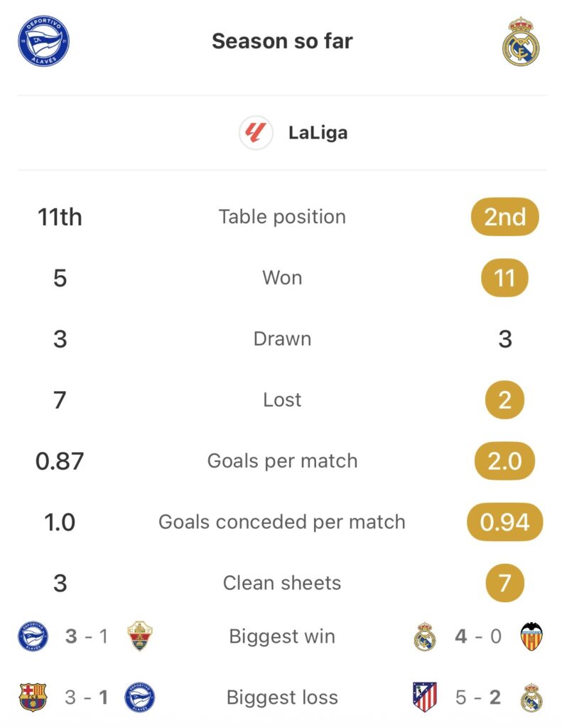Click the highlighted 2.0 goals per match badge
The width and height of the screenshot is (562, 728).
tap(504, 461)
